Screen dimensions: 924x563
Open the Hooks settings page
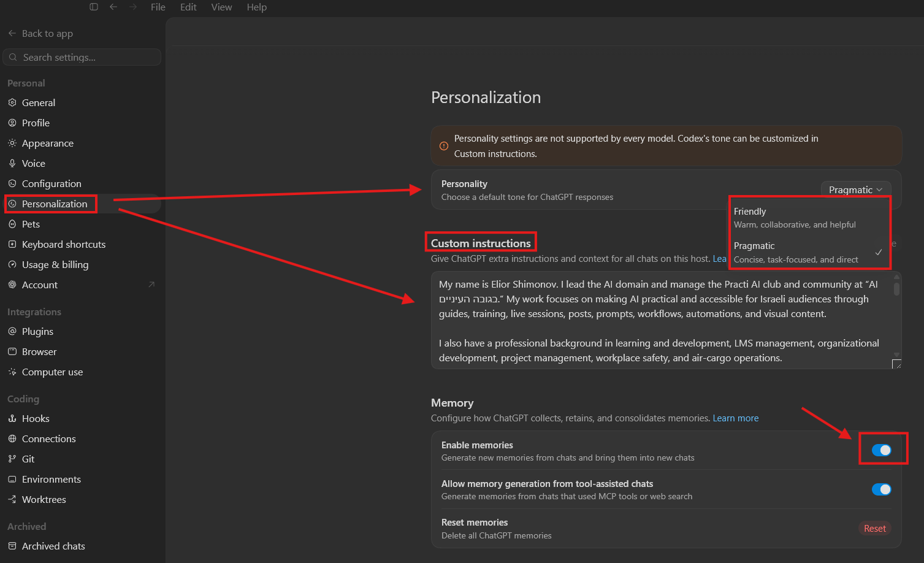point(82,418)
